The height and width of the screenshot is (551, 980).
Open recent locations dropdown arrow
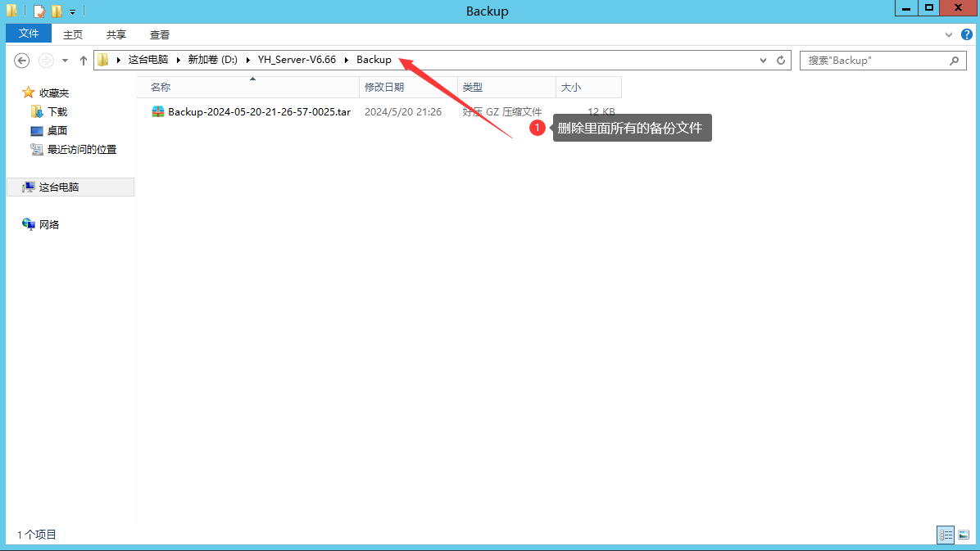pyautogui.click(x=65, y=61)
